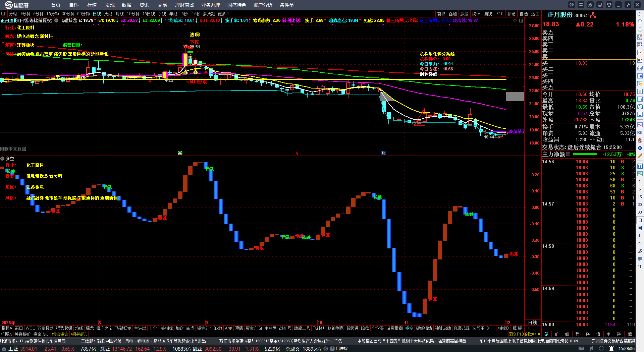Click the 返回 back button
644x352 pixels.
tap(535, 14)
